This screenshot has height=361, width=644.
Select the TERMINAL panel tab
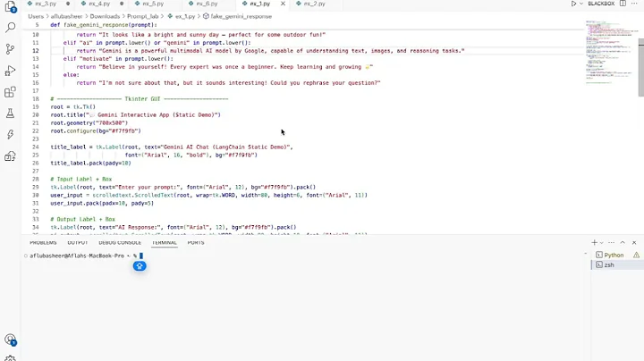pos(165,242)
